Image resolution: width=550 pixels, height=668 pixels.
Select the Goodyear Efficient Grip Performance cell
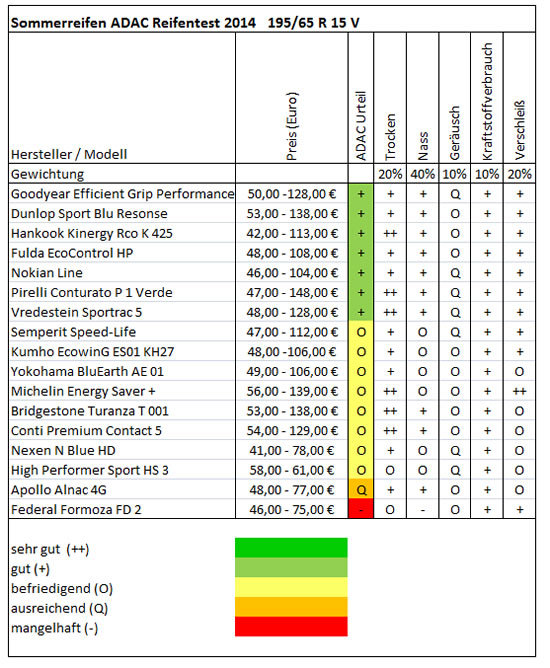tap(122, 194)
